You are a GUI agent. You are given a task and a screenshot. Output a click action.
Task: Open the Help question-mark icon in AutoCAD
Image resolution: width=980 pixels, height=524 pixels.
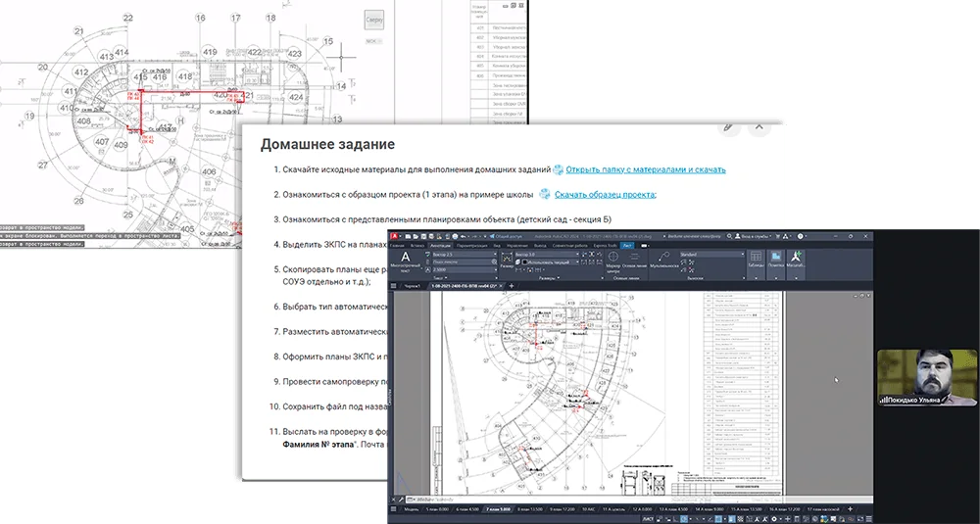pyautogui.click(x=801, y=237)
